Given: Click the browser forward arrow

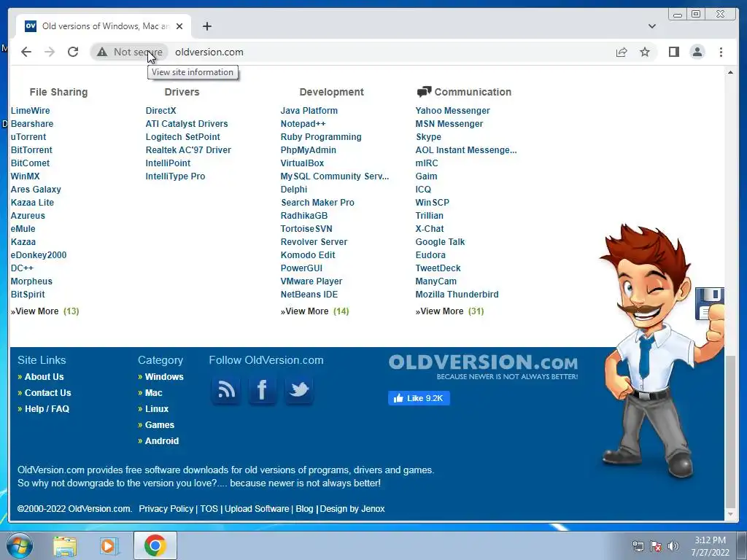Looking at the screenshot, I should (50, 52).
